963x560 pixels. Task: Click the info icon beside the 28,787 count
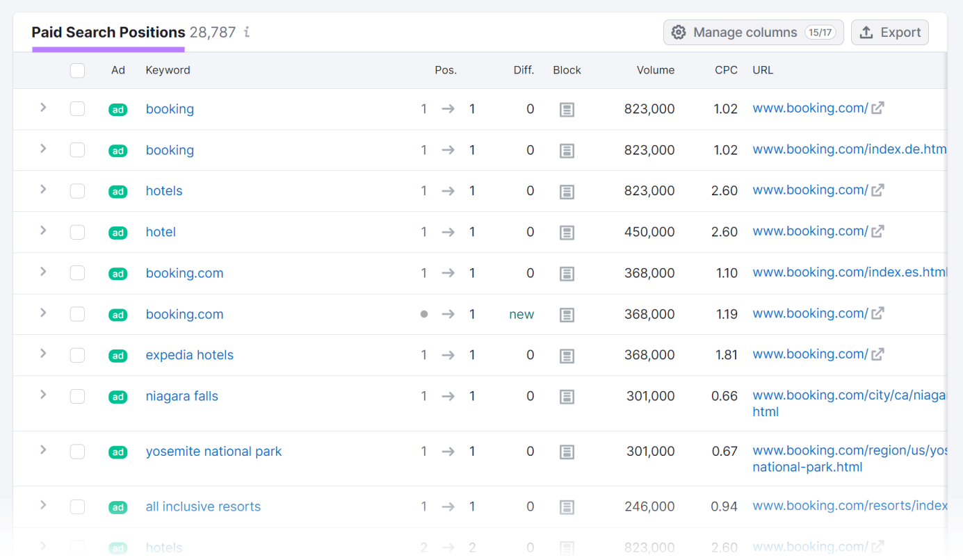pyautogui.click(x=245, y=32)
